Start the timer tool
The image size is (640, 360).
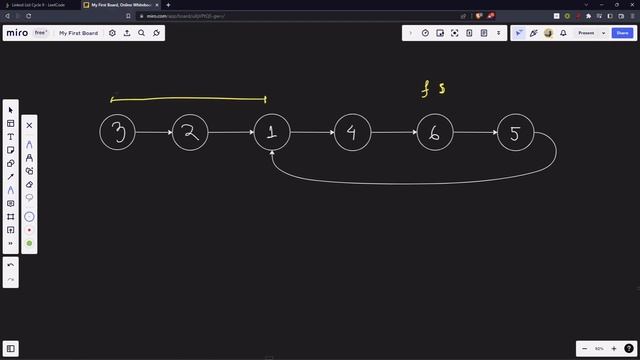(x=425, y=33)
